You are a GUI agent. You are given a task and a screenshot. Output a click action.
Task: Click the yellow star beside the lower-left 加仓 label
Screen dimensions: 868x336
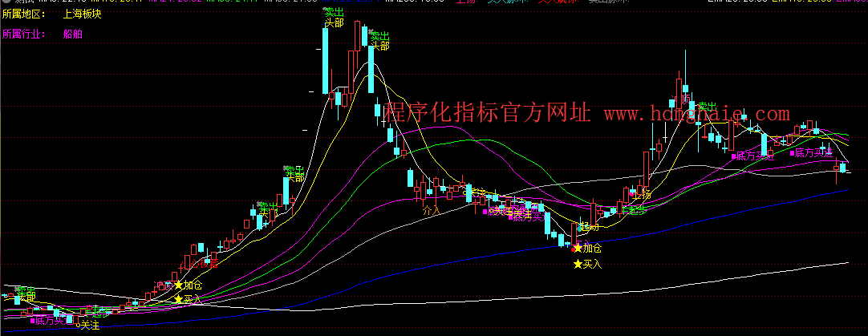pyautogui.click(x=178, y=285)
